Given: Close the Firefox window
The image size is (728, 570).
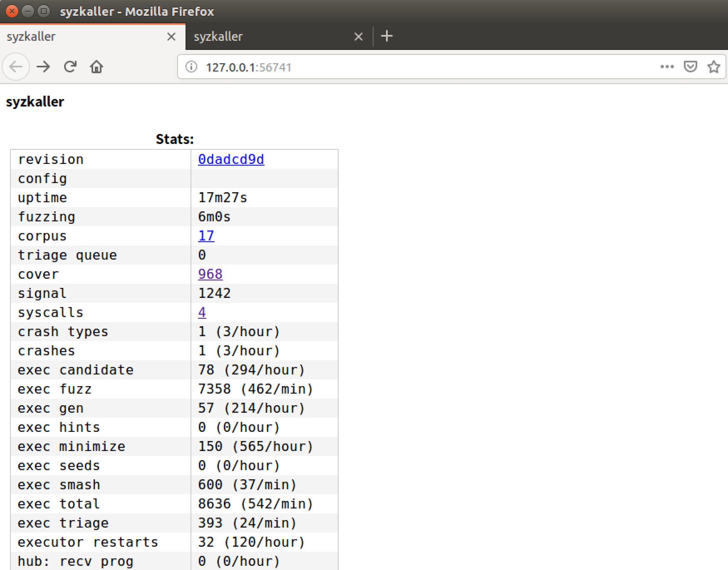Looking at the screenshot, I should [x=12, y=11].
